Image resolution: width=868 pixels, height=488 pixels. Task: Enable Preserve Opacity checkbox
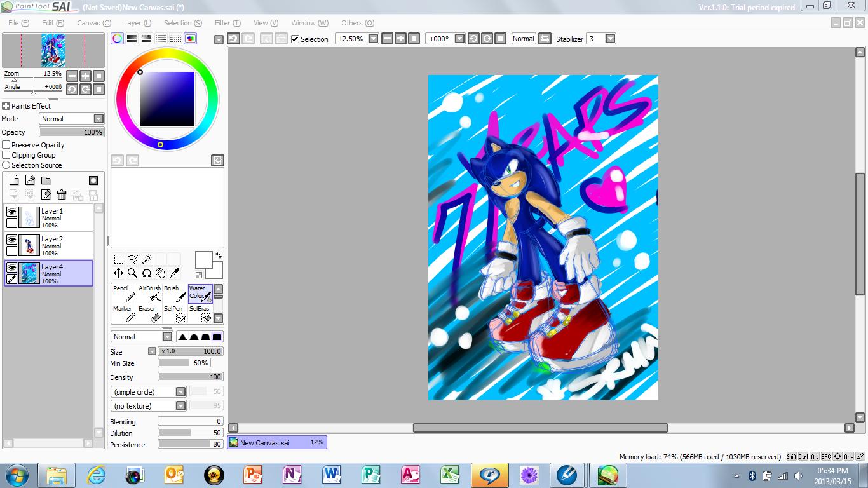tap(6, 145)
